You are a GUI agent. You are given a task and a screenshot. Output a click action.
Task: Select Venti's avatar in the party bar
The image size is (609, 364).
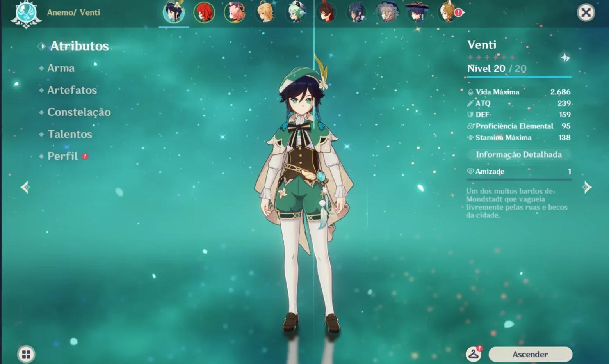174,12
